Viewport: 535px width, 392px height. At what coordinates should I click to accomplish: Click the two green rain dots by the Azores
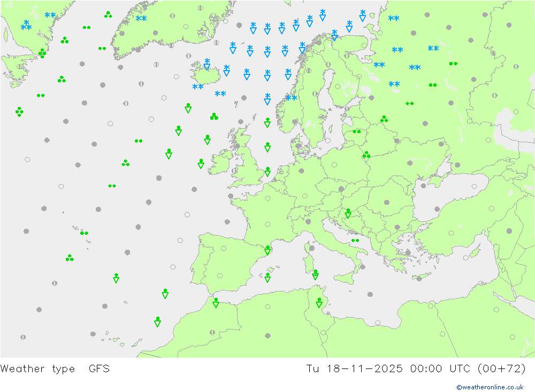(84, 233)
